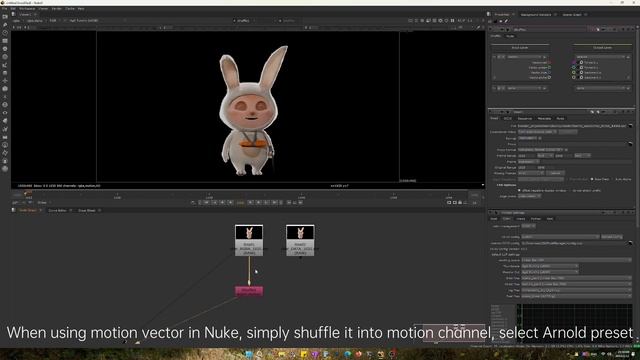Open the Keyer nodes toolbar menu
640x360 pixels.
click(5, 65)
